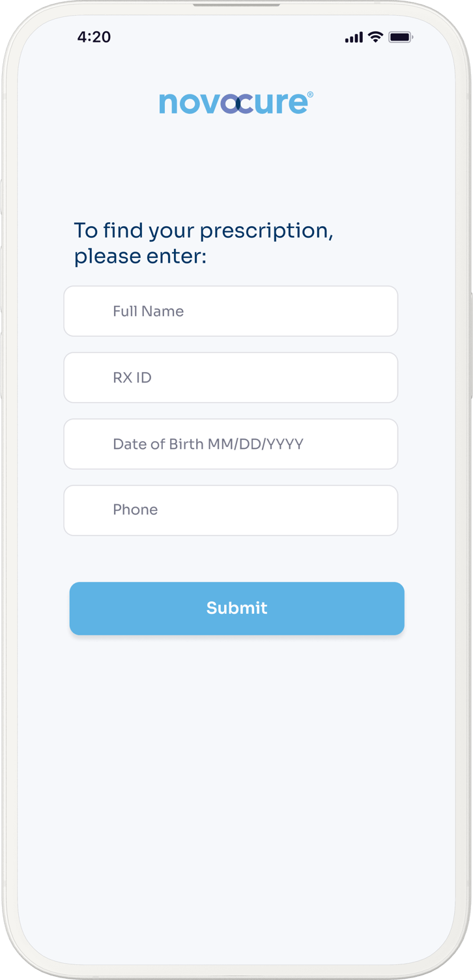This screenshot has width=473, height=980.
Task: Tap the battery level icon
Action: [x=400, y=37]
